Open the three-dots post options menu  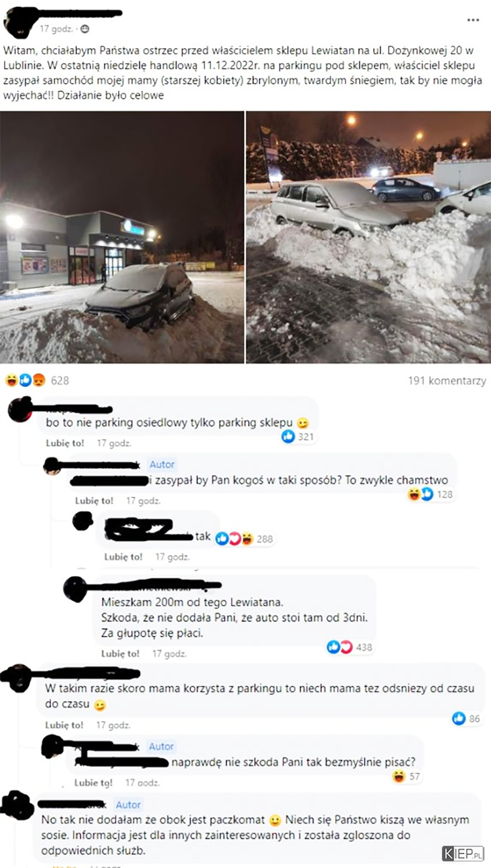[x=473, y=20]
